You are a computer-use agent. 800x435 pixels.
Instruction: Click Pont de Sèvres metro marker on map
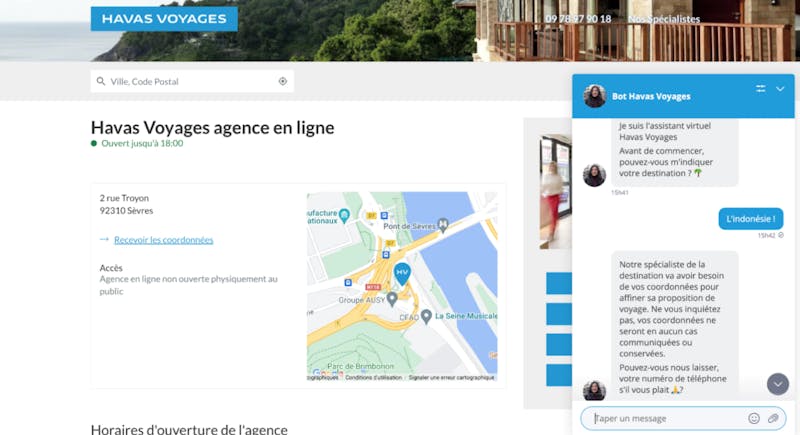click(x=443, y=224)
